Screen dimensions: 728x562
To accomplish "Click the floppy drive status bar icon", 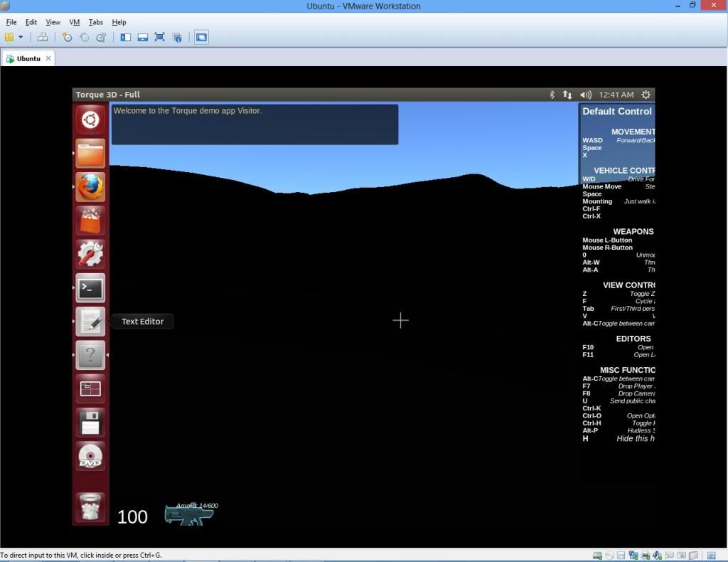I will 621,555.
